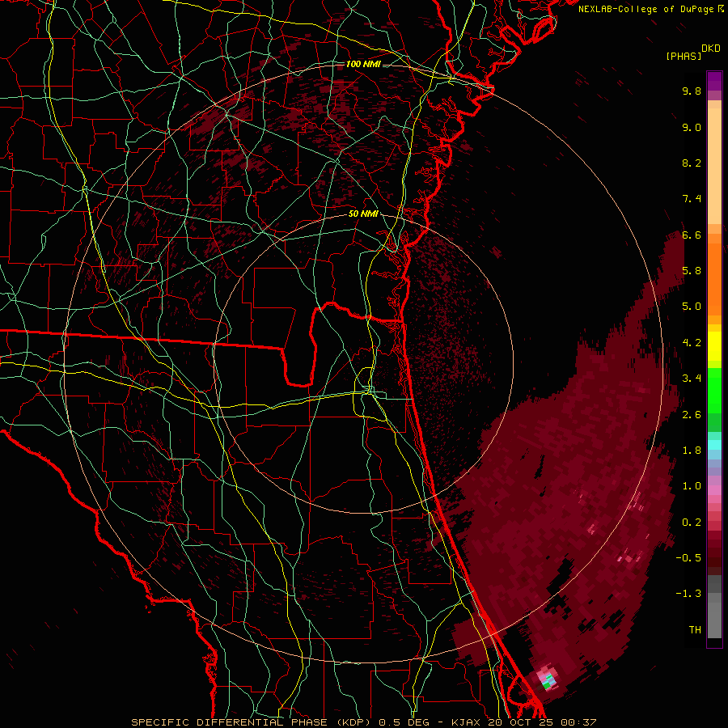The width and height of the screenshot is (728, 728).
Task: Click the 0.2 legend value
Action: coord(692,523)
